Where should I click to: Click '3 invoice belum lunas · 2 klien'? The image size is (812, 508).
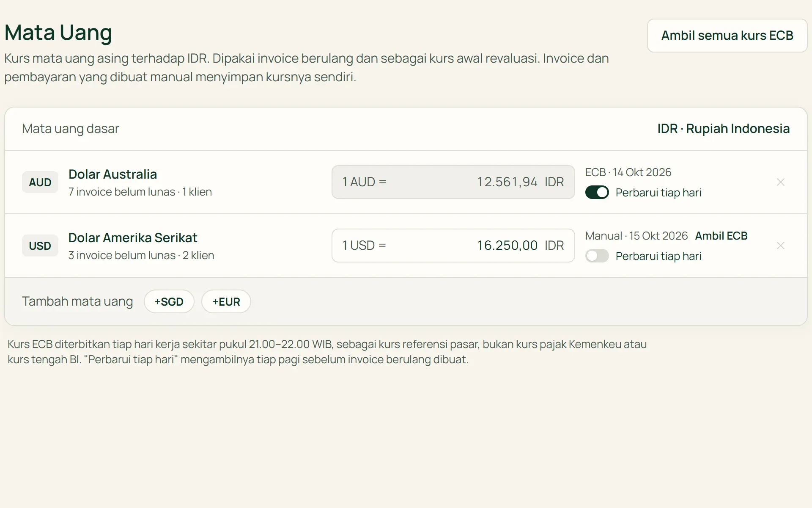tap(141, 255)
